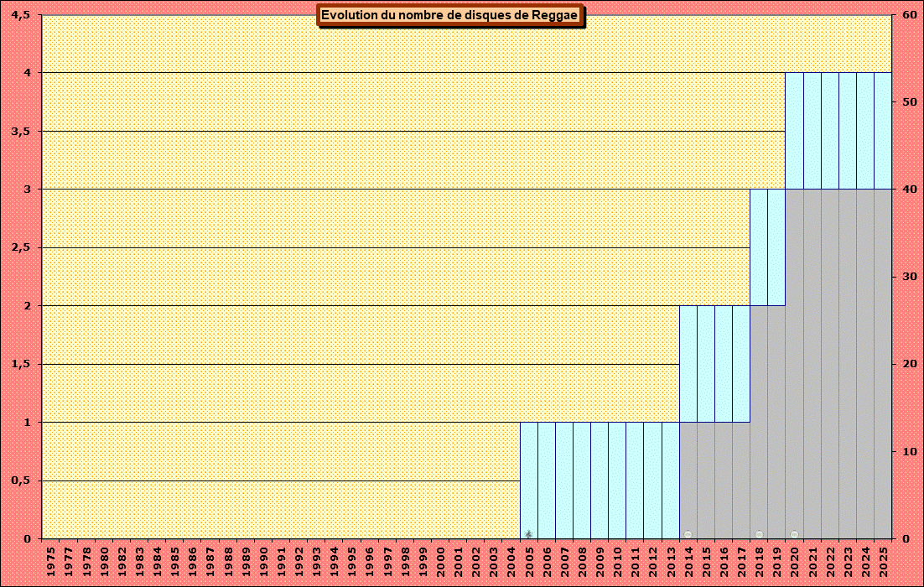Click the 2,5 value on left axis

coord(22,247)
